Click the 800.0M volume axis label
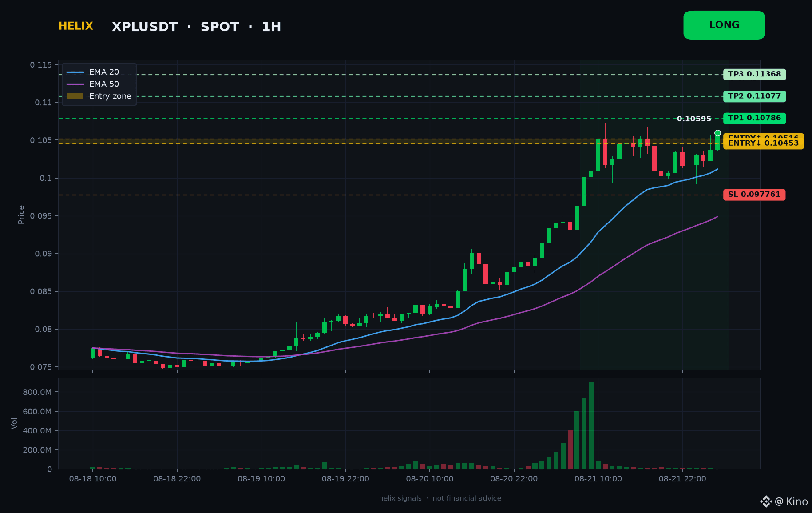812x513 pixels. pyautogui.click(x=37, y=392)
